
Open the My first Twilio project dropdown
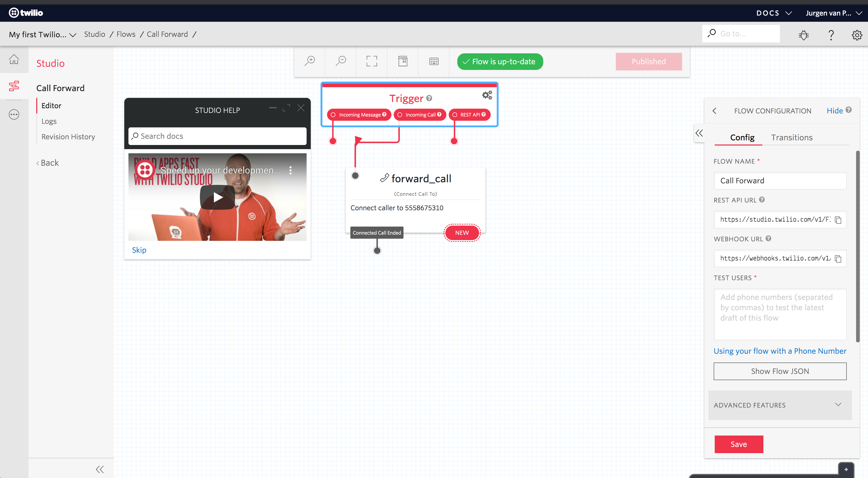[x=42, y=34]
